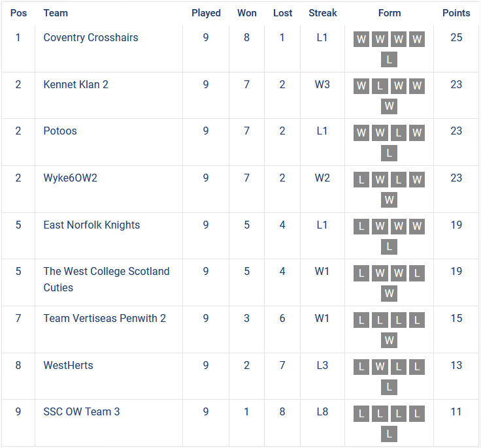This screenshot has height=448, width=481.
Task: Click Team Vertiseas Penwith 2's W form badge
Action: 389,340
